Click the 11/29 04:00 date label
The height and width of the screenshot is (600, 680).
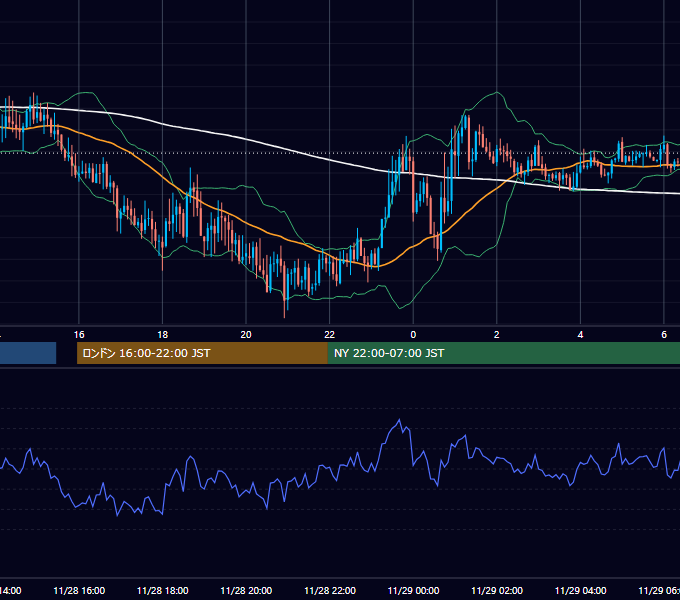click(581, 590)
